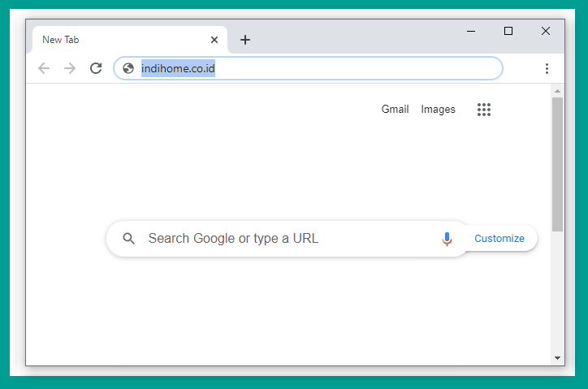Close the New Tab tab
Viewport: 588px width, 389px height.
click(214, 40)
